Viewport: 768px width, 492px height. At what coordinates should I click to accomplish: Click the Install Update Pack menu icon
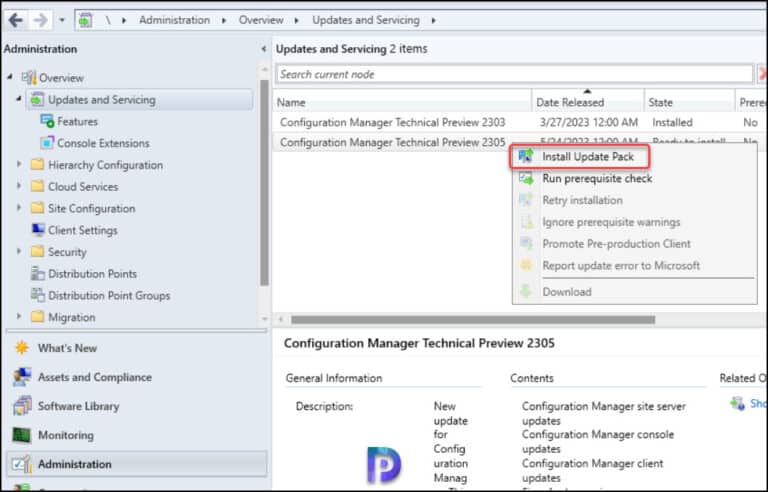(x=526, y=156)
